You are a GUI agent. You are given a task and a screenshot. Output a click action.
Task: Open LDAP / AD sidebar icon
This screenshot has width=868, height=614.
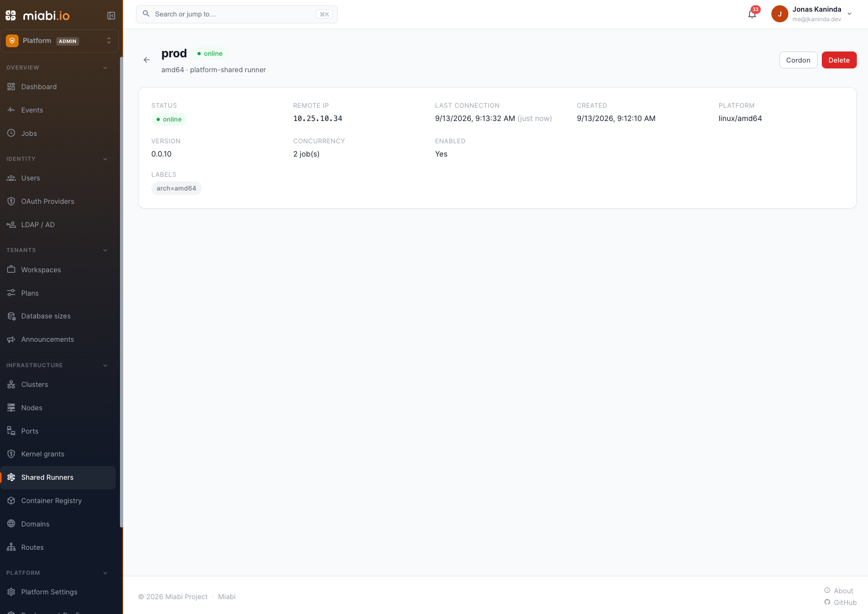[x=11, y=224]
